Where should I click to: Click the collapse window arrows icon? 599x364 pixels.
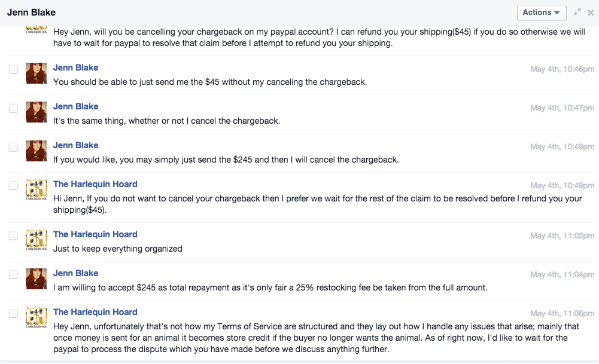(x=577, y=12)
